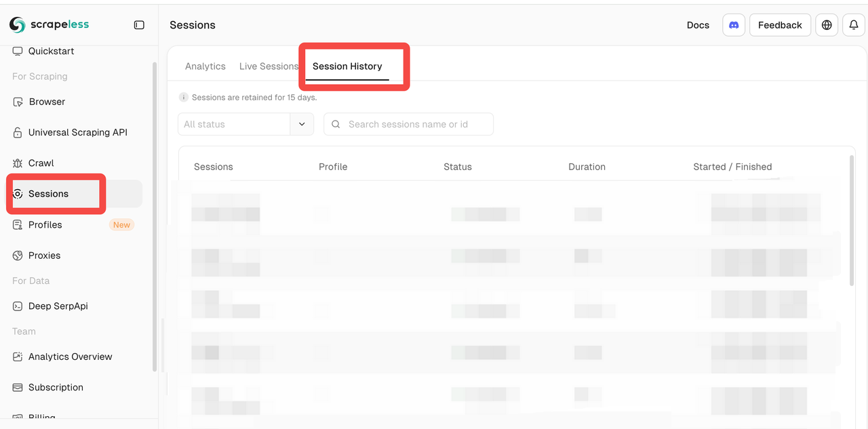The width and height of the screenshot is (868, 429).
Task: Open Profiles in the sidebar
Action: [x=45, y=225]
